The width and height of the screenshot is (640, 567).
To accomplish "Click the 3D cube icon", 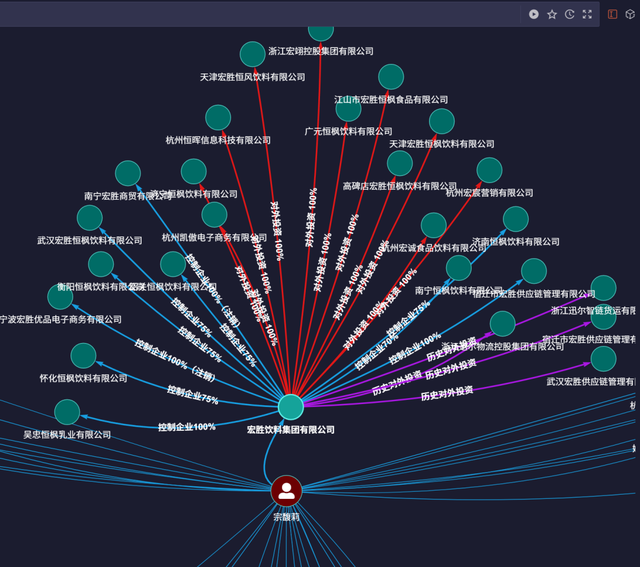I will (630, 14).
